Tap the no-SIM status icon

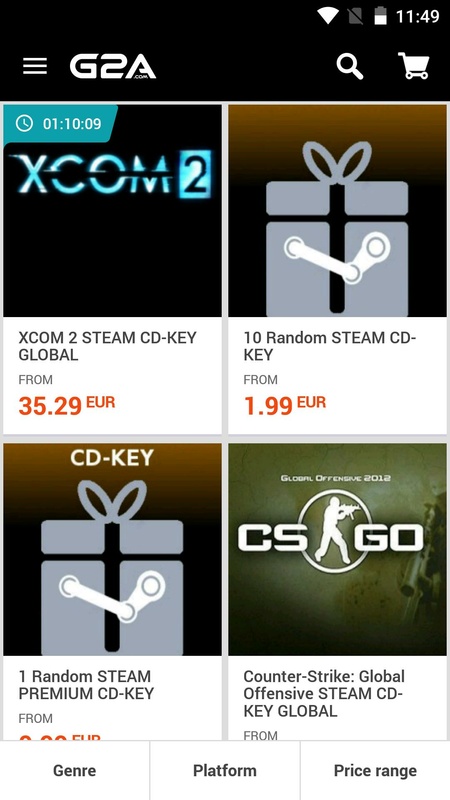coord(355,16)
